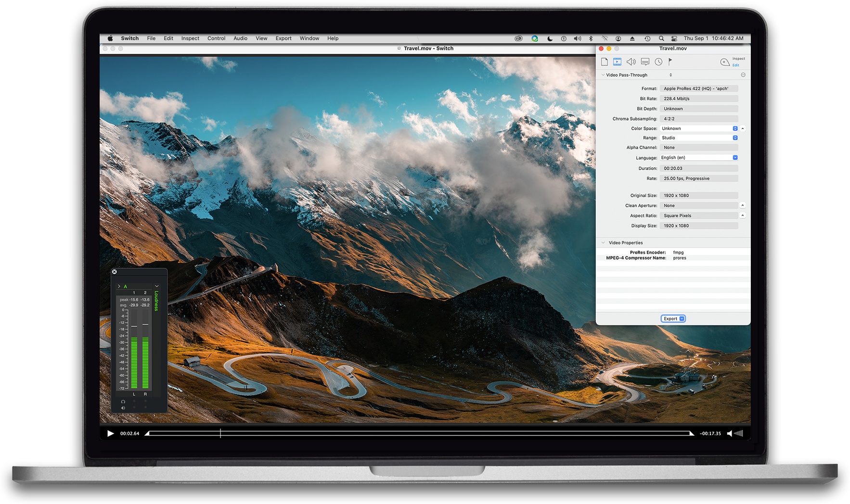This screenshot has width=850, height=504.
Task: Toggle headphone monitoring for channel 2
Action: point(145,402)
